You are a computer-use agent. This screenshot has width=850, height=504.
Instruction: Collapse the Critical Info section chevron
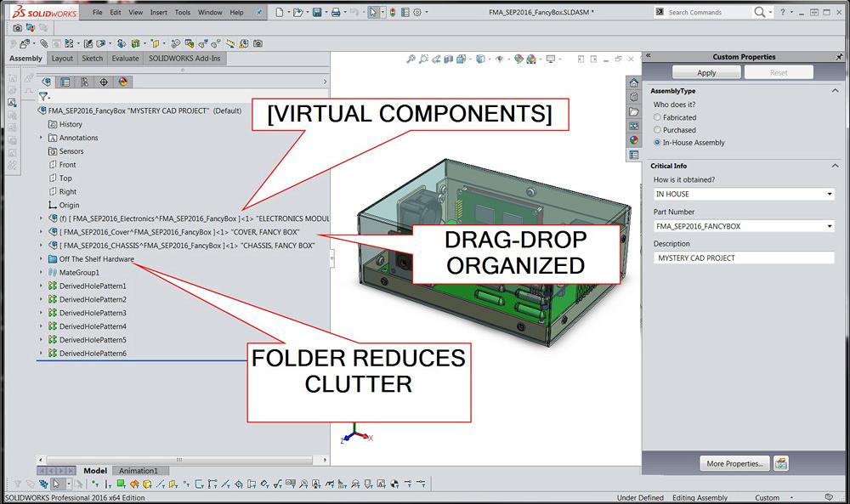click(x=835, y=166)
